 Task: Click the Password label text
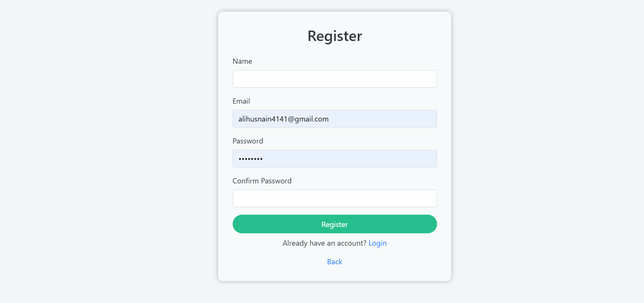click(248, 141)
